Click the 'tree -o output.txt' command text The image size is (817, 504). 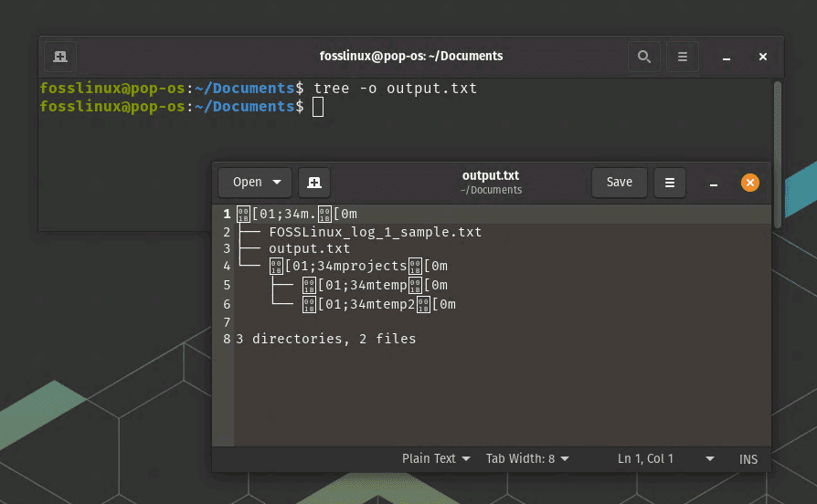click(395, 88)
